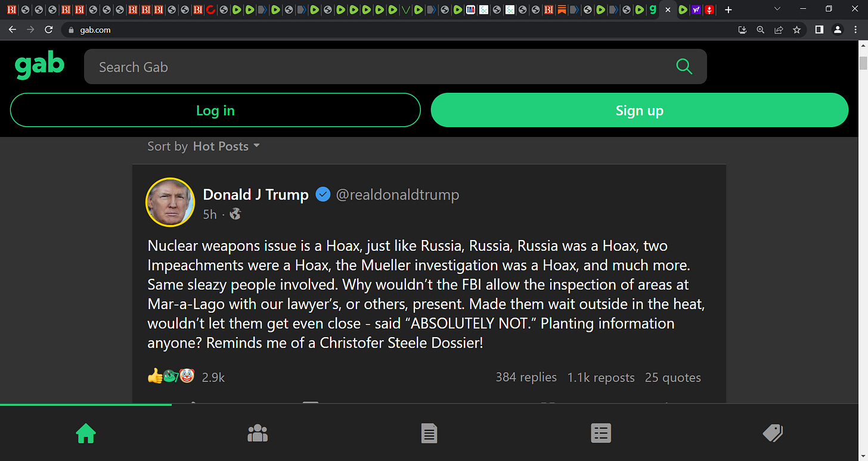Toggle the browser side panel
This screenshot has height=461, width=868.
[x=819, y=30]
